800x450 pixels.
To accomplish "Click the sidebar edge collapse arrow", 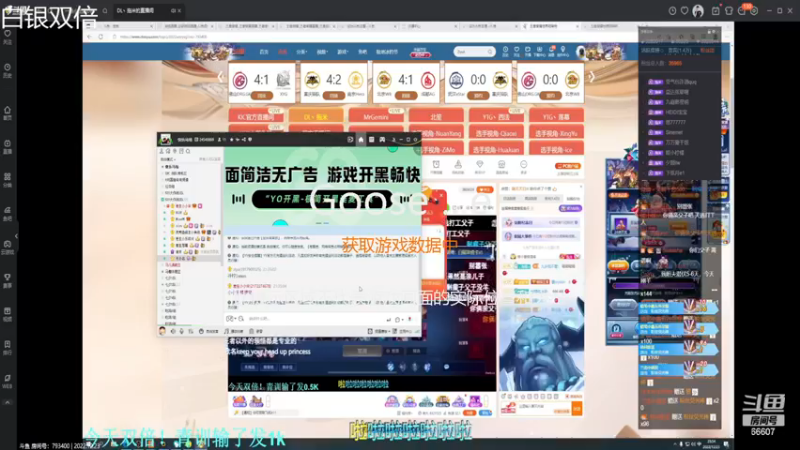I will pyautogui.click(x=16, y=236).
